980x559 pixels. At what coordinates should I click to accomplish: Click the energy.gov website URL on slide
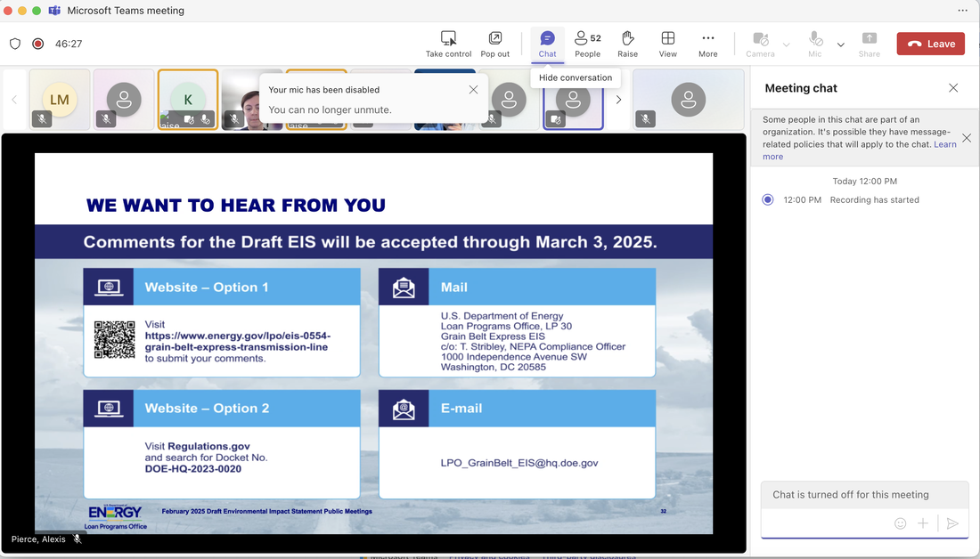pos(238,341)
